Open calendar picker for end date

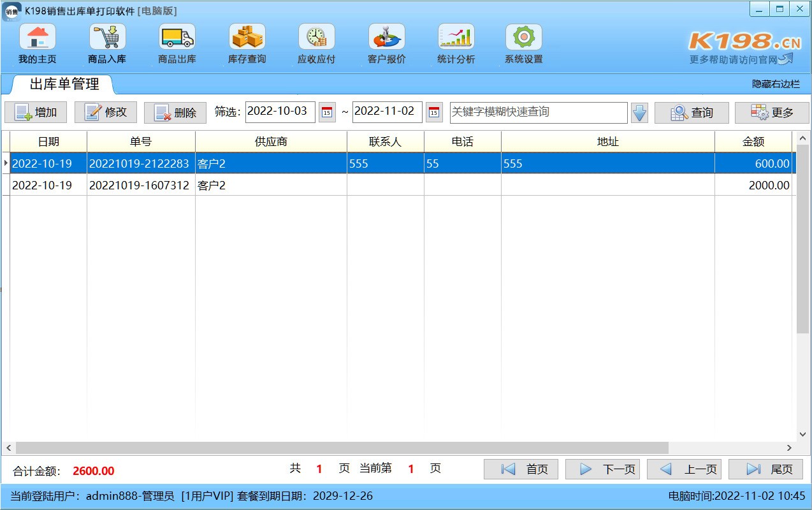click(434, 113)
